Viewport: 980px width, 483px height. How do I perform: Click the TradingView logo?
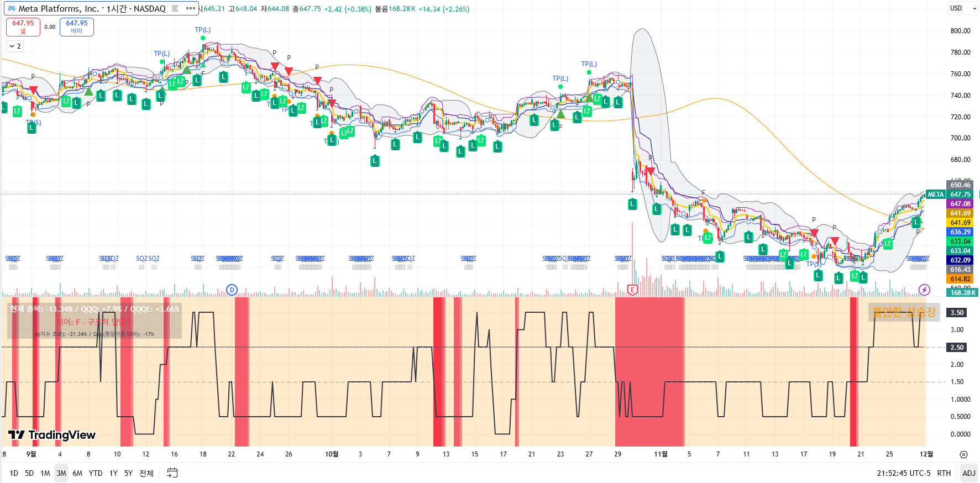tap(52, 435)
